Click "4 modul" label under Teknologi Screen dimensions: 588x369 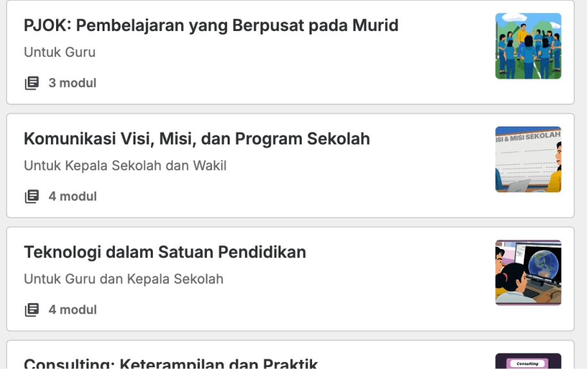coord(73,310)
